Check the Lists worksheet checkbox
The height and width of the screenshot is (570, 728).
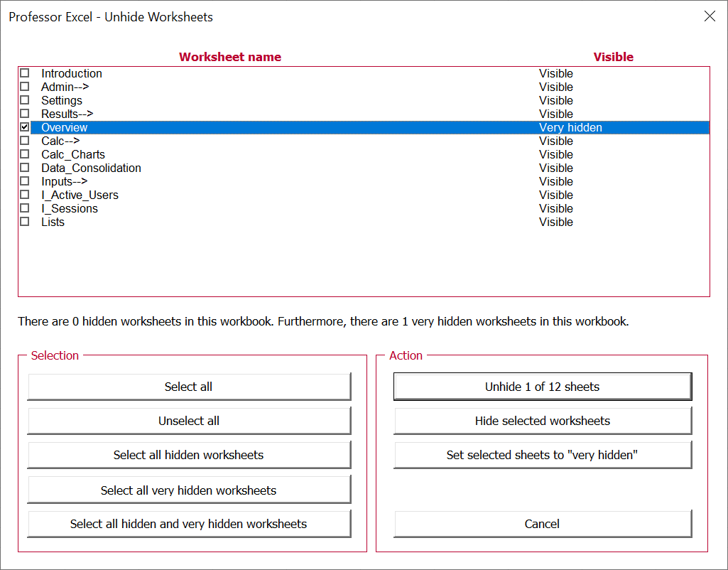point(24,222)
